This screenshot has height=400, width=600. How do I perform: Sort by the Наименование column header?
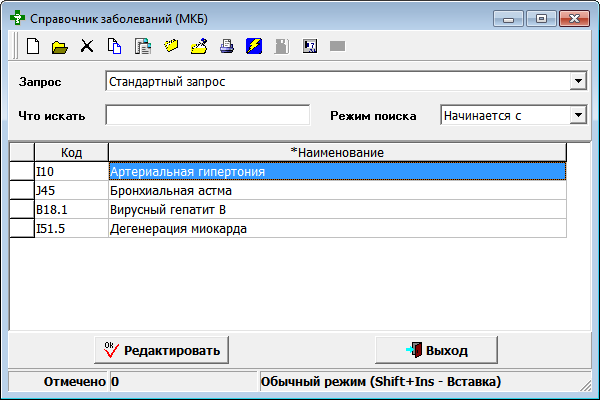point(337,152)
